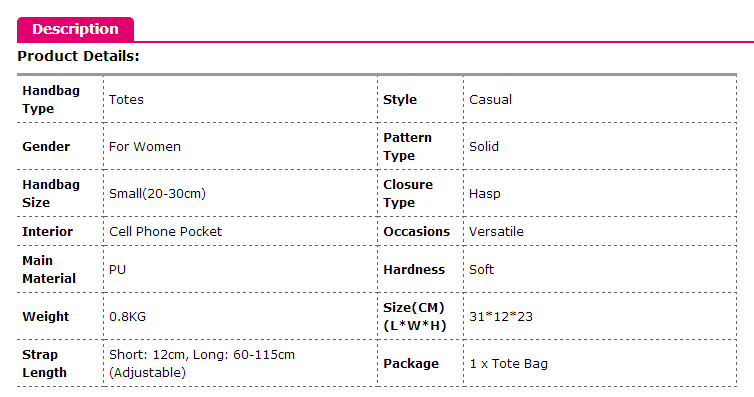This screenshot has height=397, width=754.
Task: Select the Handbag Type label
Action: tap(51, 99)
